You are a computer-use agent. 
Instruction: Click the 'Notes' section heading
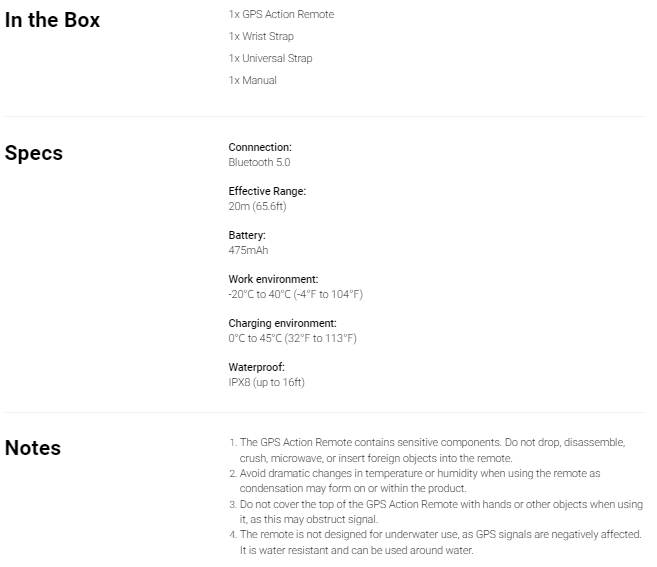(x=33, y=448)
